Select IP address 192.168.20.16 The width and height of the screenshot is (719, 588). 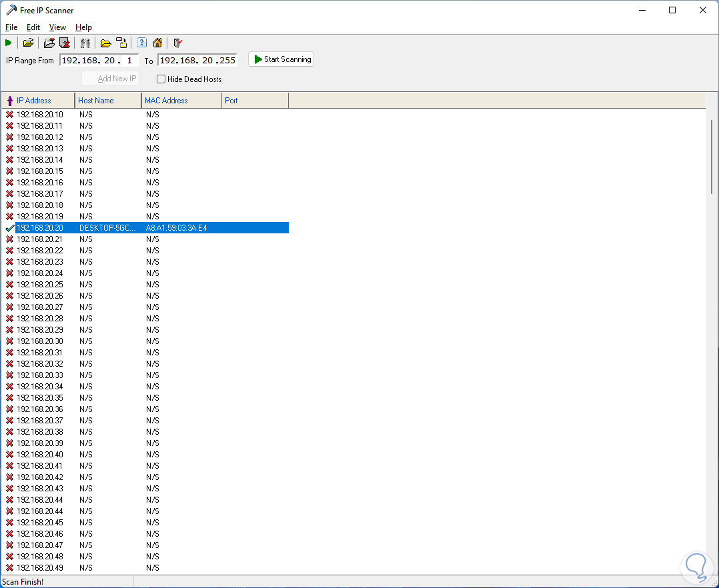coord(39,183)
